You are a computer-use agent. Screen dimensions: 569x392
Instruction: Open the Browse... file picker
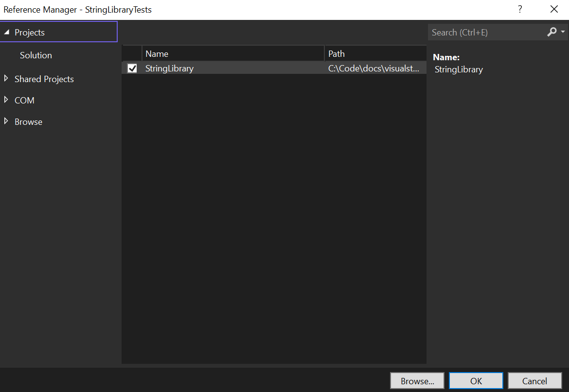tap(417, 380)
